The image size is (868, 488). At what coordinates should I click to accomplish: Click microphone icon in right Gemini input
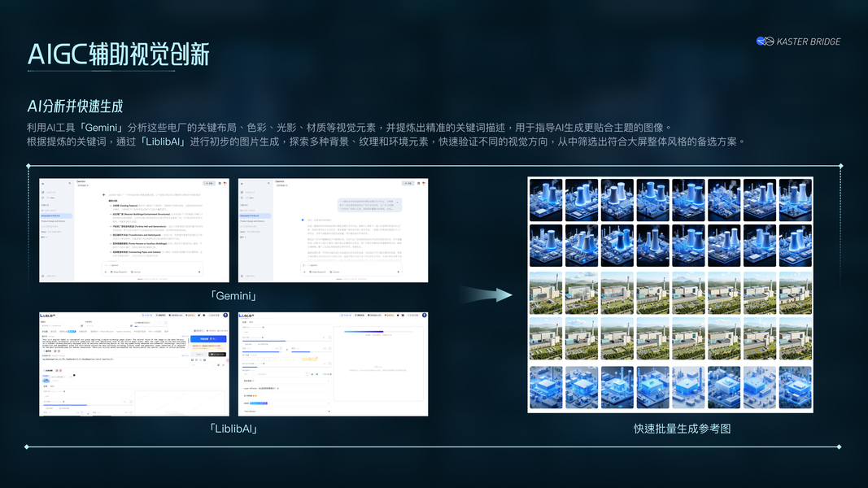pos(398,272)
